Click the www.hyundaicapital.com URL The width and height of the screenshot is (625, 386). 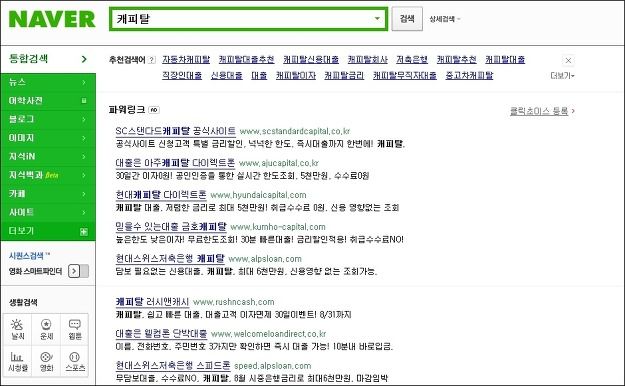tap(258, 195)
